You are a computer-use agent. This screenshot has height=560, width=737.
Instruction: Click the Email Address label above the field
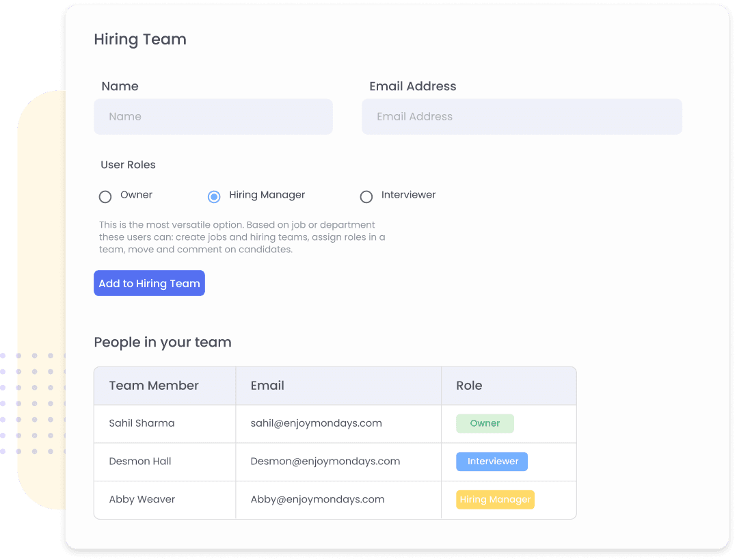click(413, 86)
